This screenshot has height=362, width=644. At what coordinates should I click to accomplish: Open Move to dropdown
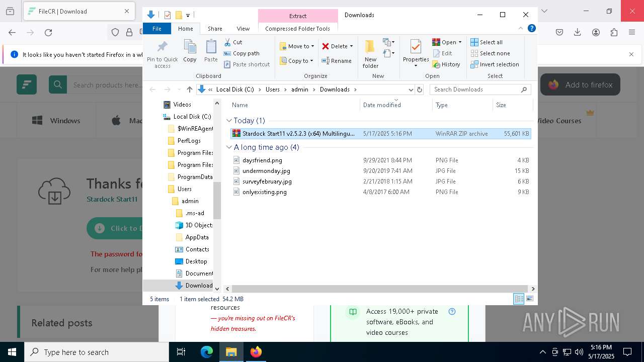(x=297, y=46)
